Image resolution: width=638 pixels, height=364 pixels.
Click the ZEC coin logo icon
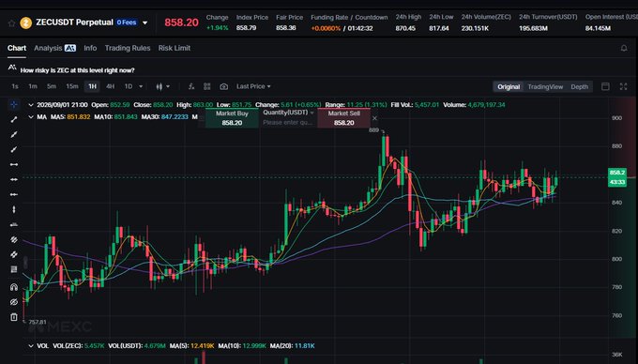[25, 23]
